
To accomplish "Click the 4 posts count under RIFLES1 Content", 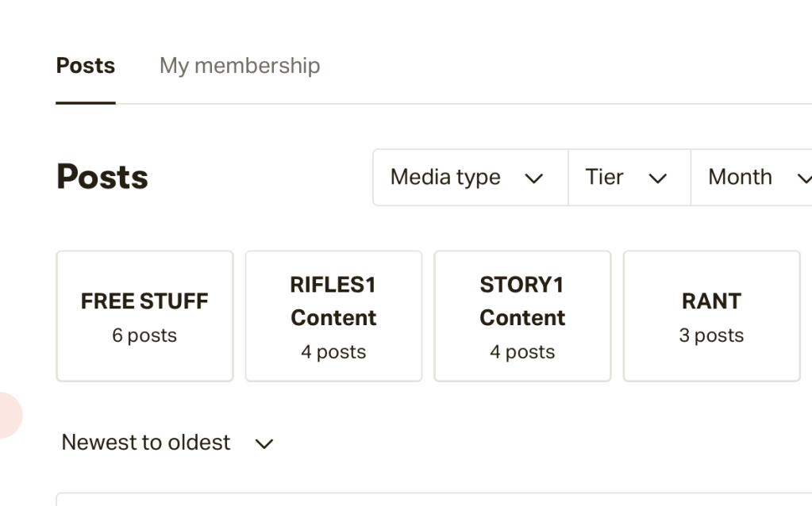I will (x=333, y=352).
